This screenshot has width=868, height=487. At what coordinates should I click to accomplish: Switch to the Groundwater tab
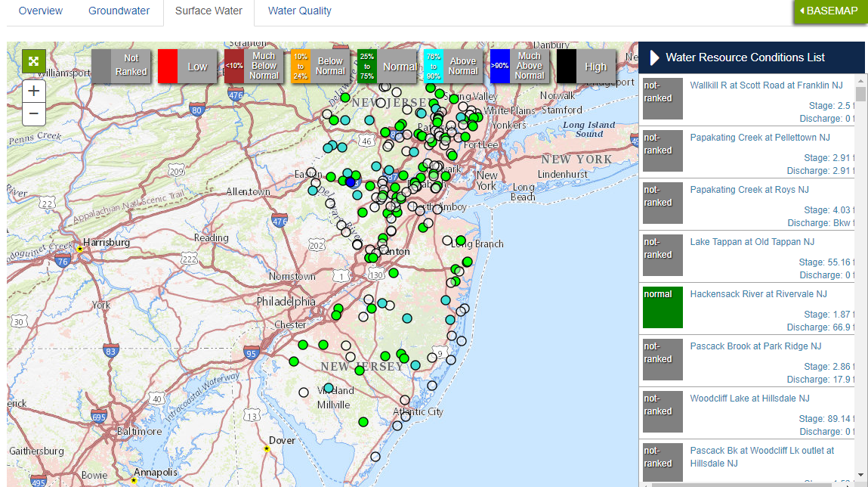[119, 11]
